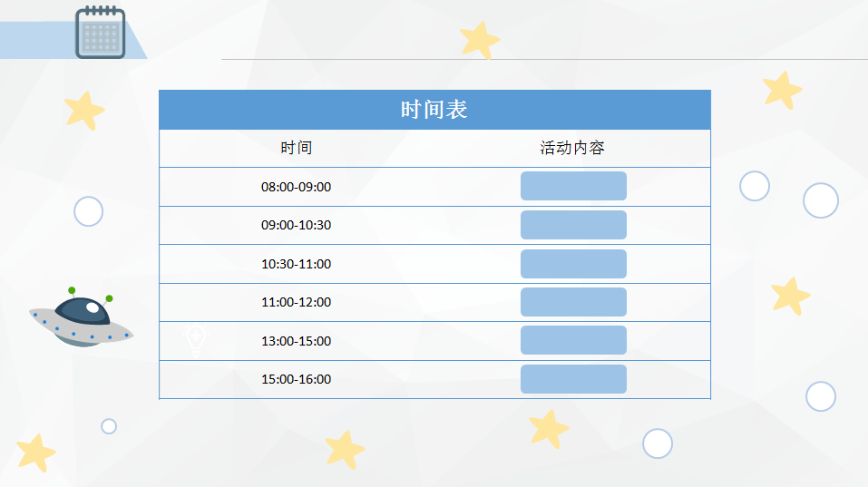Select the 13:00-15:00 time cell

(297, 341)
